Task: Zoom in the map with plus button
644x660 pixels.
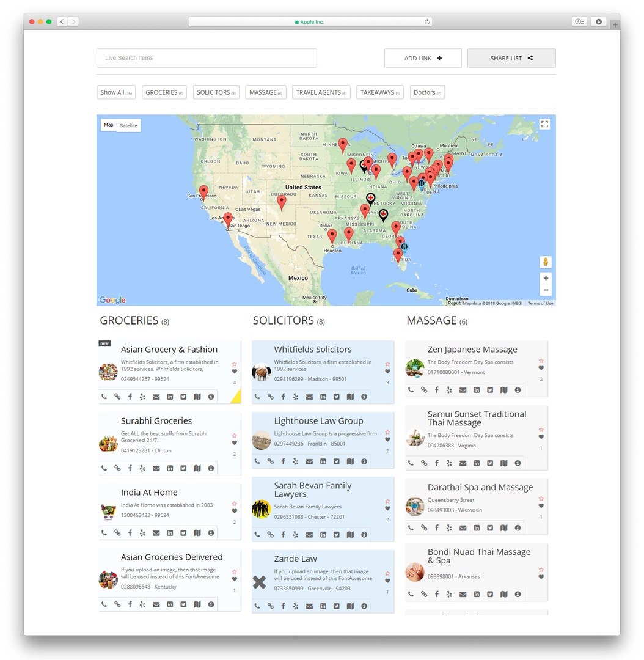Action: [546, 278]
